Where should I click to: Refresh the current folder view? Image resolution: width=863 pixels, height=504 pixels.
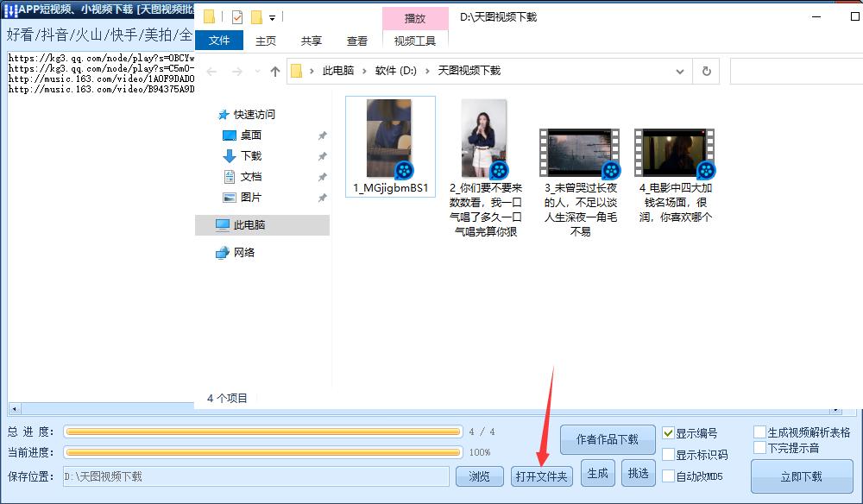click(706, 71)
